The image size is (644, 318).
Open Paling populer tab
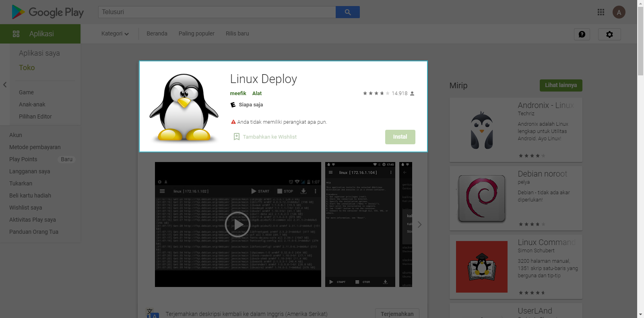tap(196, 33)
